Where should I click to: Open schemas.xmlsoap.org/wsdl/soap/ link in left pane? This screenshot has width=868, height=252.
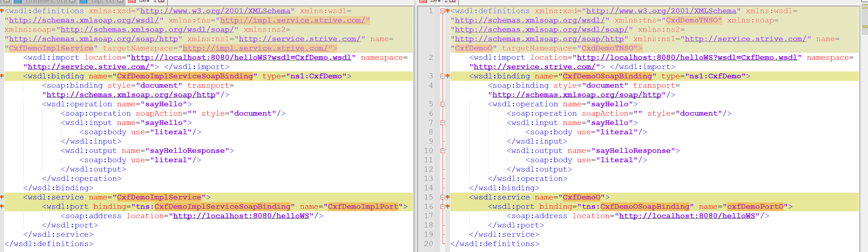pos(147,30)
